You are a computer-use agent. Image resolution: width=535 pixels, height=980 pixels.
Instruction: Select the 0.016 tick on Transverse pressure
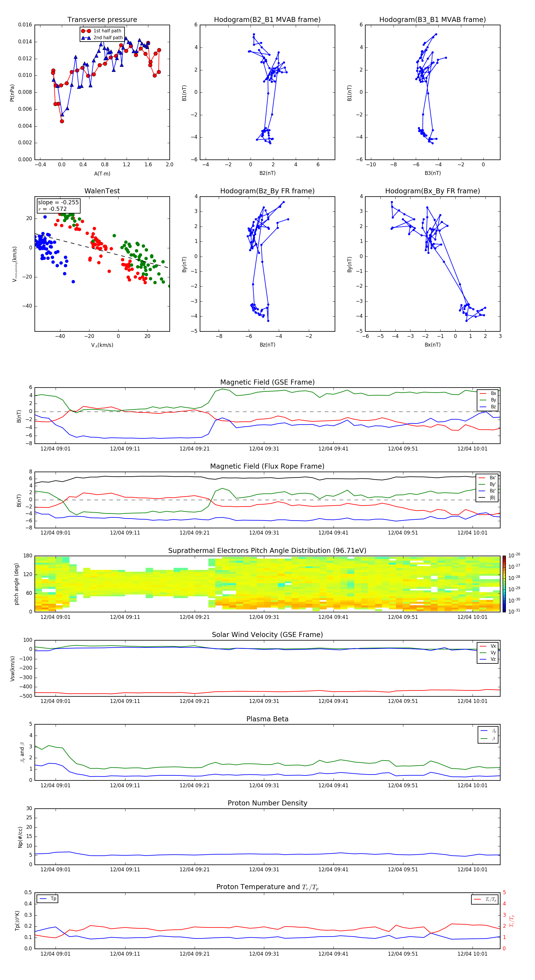tap(25, 25)
